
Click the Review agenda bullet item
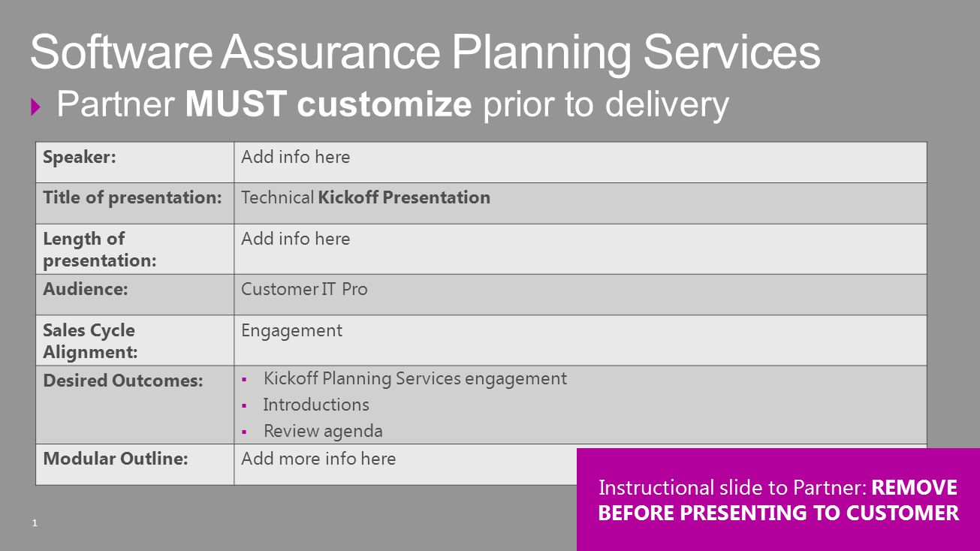(x=323, y=431)
